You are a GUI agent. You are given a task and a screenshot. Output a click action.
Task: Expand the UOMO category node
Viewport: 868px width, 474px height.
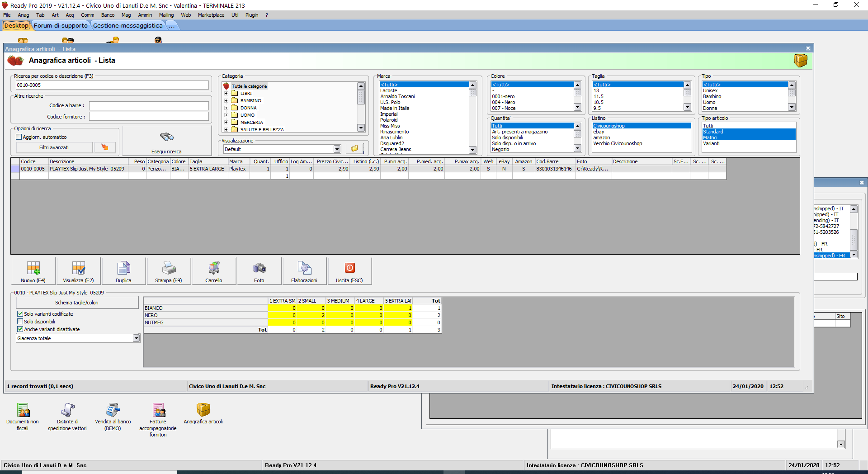pos(226,115)
